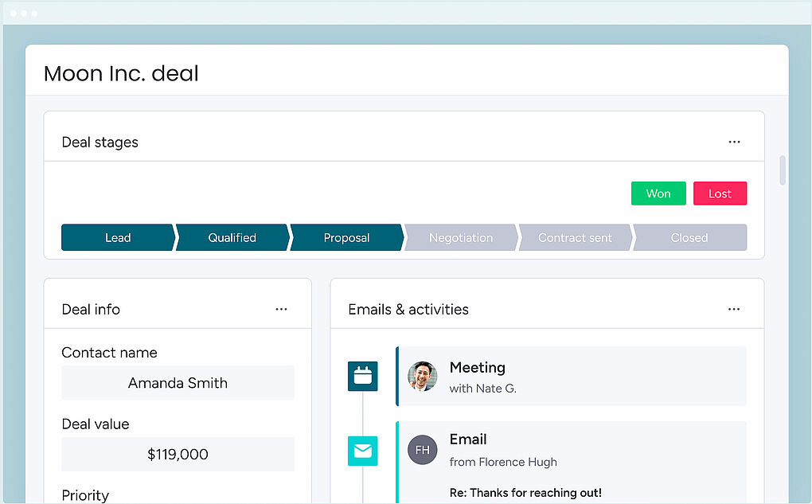Move deal to Closed stage
Screen dimensions: 812x504
click(689, 237)
